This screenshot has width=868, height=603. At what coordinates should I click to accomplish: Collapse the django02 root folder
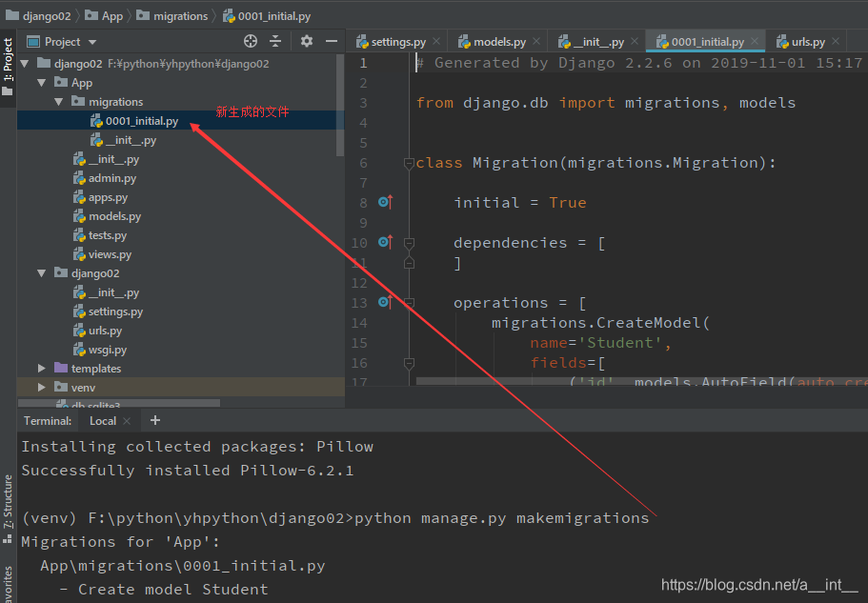pyautogui.click(x=25, y=64)
